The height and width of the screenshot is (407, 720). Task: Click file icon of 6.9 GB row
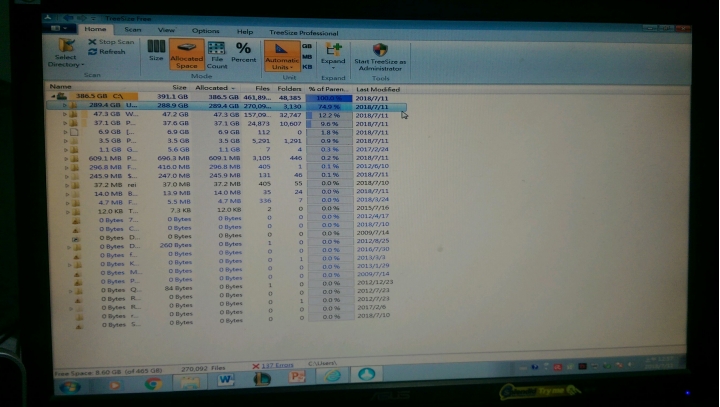[x=74, y=132]
